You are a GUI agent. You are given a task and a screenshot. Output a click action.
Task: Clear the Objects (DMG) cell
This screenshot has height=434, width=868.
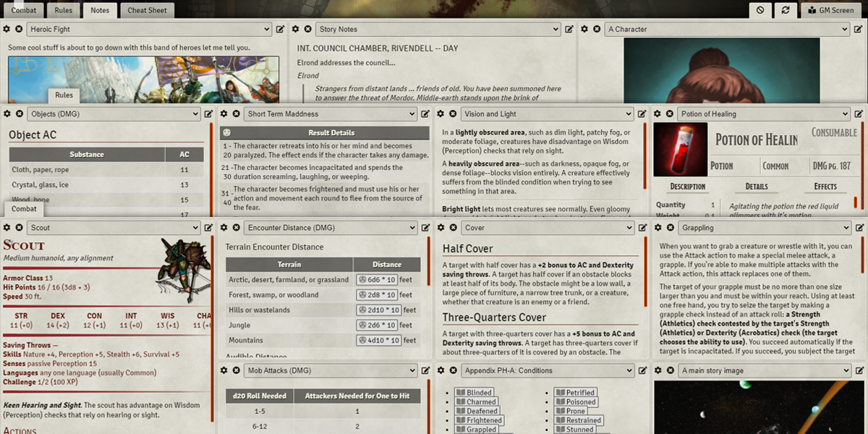click(x=19, y=114)
